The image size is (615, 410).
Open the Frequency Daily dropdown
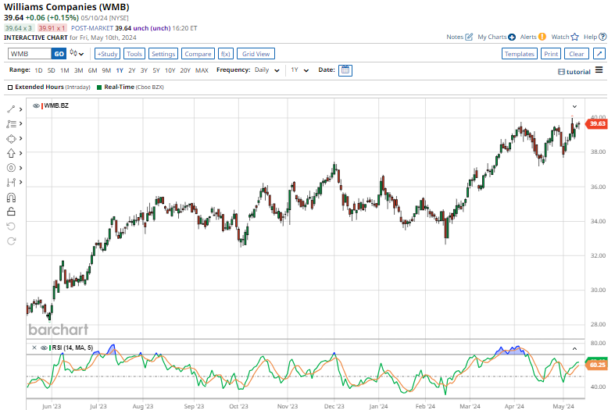tap(267, 71)
